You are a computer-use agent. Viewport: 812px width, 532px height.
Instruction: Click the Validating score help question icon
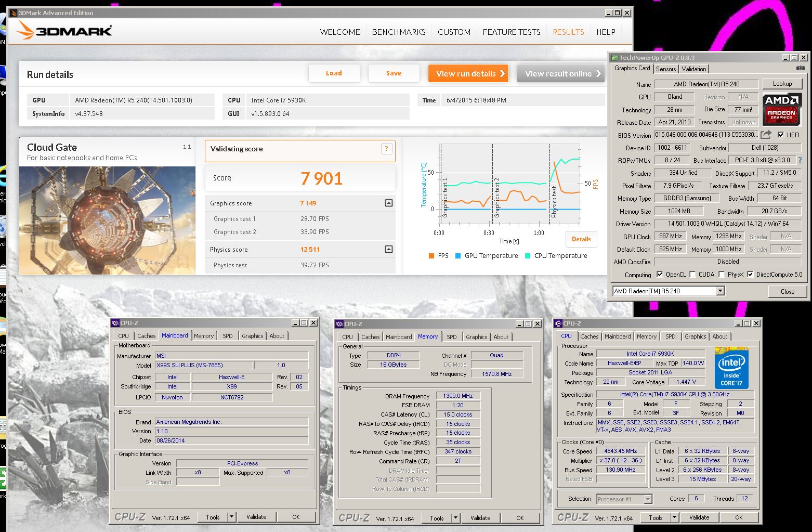tap(386, 149)
